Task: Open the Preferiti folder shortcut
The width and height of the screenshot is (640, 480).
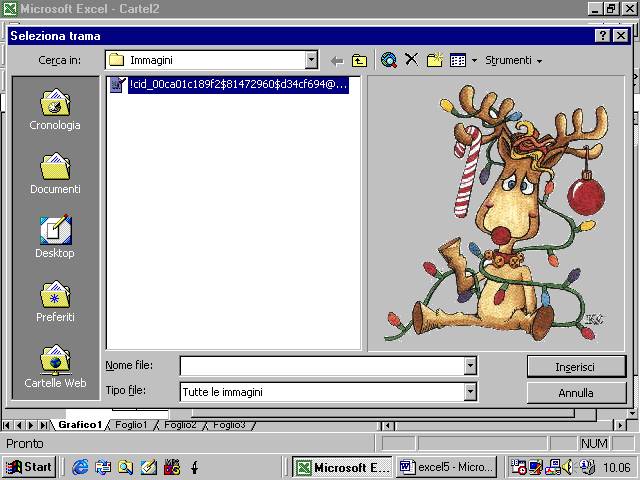Action: coord(55,301)
